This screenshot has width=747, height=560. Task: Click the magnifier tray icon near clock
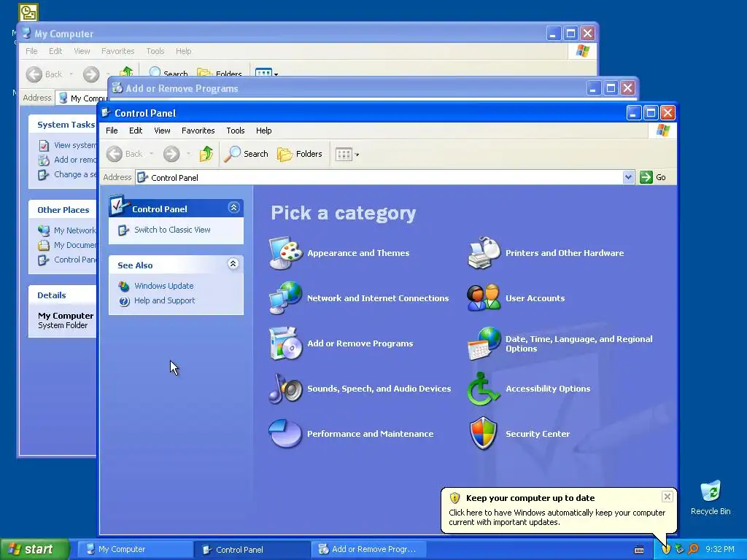pyautogui.click(x=693, y=549)
